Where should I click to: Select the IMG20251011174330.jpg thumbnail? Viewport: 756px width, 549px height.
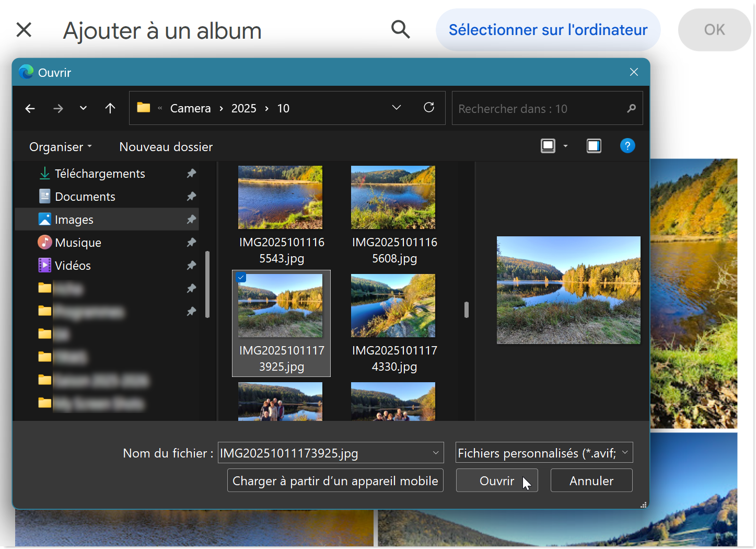393,306
